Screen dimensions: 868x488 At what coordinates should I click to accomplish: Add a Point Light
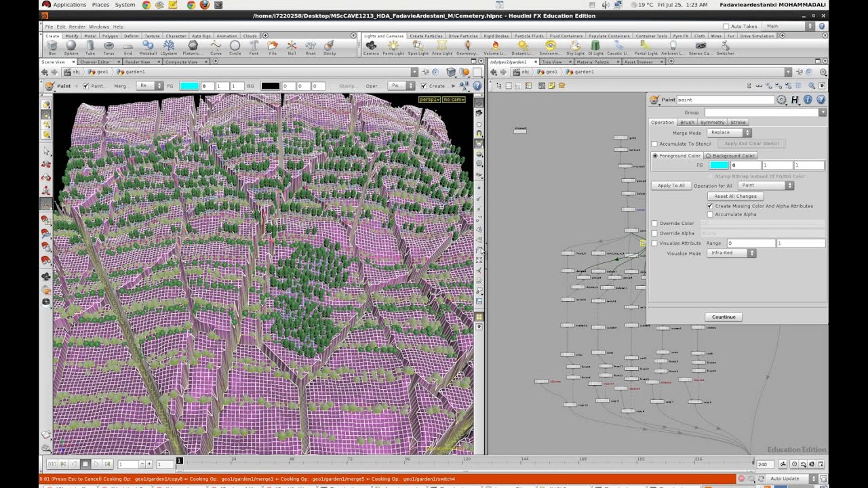(x=393, y=47)
